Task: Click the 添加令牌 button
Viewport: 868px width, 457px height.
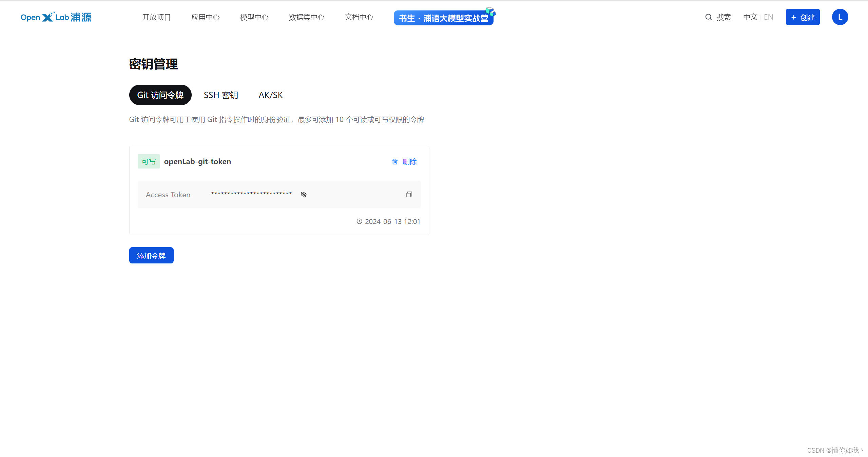Action: tap(151, 255)
